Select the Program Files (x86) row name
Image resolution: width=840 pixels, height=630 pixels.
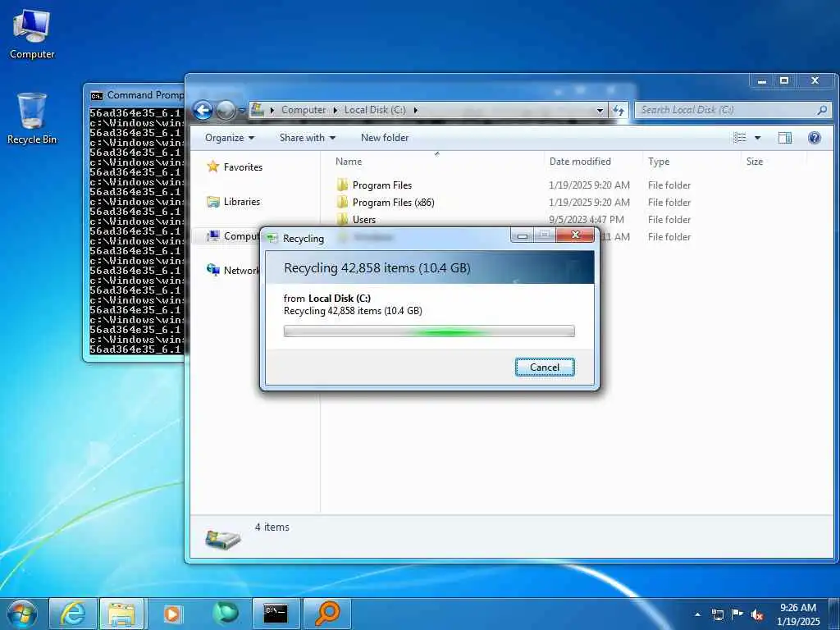click(x=393, y=203)
